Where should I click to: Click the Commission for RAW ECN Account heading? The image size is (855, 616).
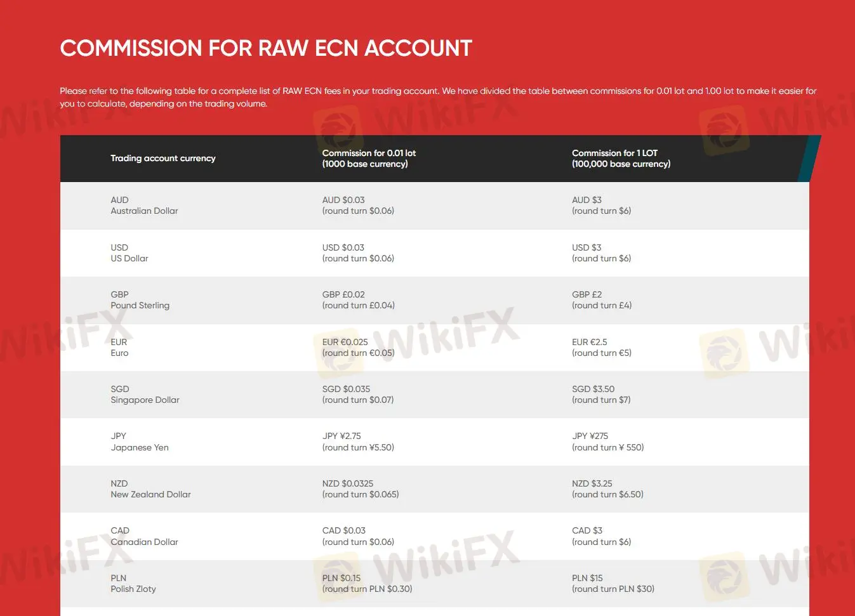click(x=266, y=48)
